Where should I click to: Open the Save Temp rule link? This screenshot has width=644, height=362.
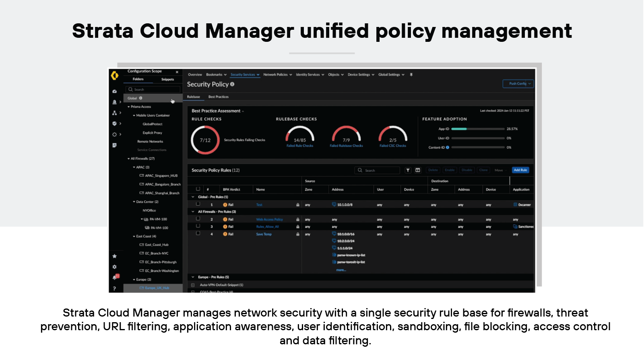263,234
